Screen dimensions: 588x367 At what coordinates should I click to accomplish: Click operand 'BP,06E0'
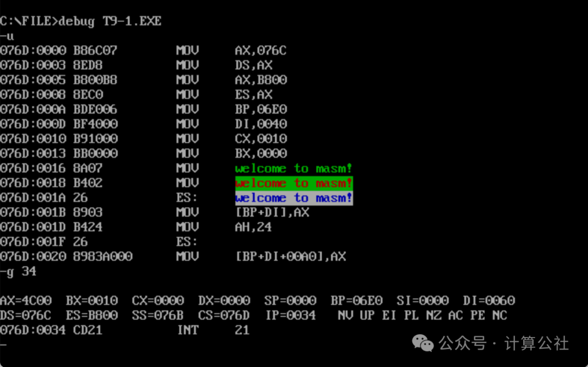(x=261, y=109)
